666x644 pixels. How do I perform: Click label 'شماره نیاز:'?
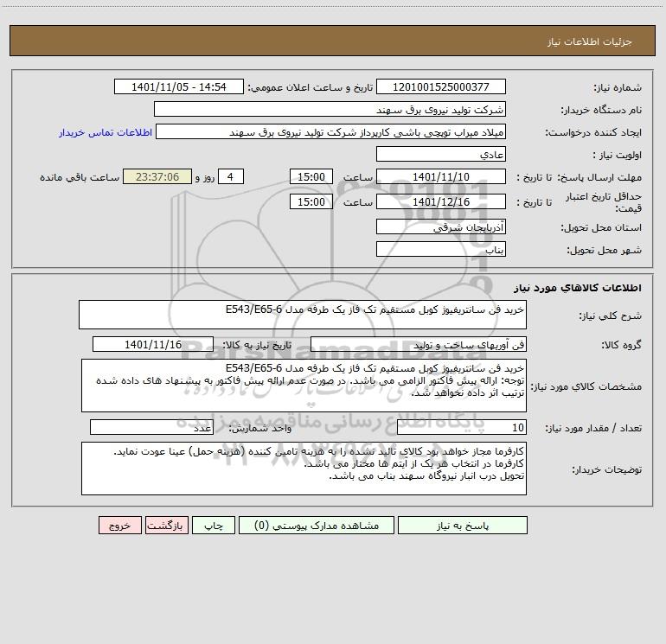[618, 88]
